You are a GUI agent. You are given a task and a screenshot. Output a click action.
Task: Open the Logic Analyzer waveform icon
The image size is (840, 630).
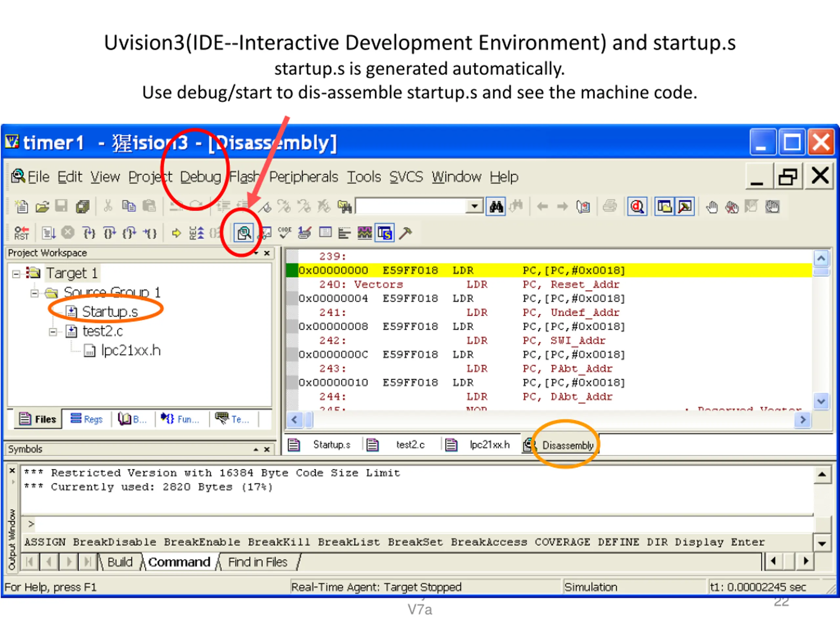(x=365, y=233)
